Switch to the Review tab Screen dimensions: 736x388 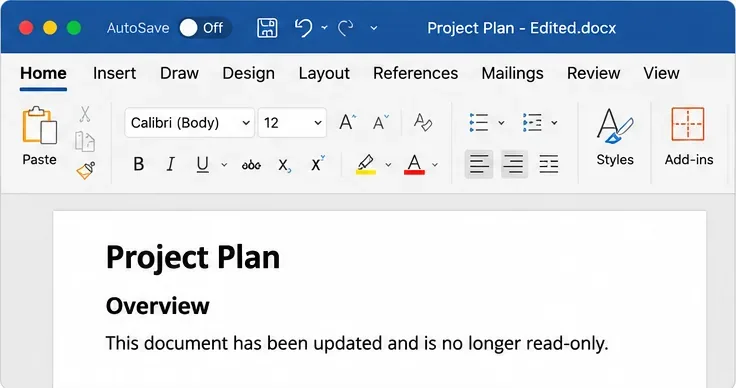click(593, 74)
